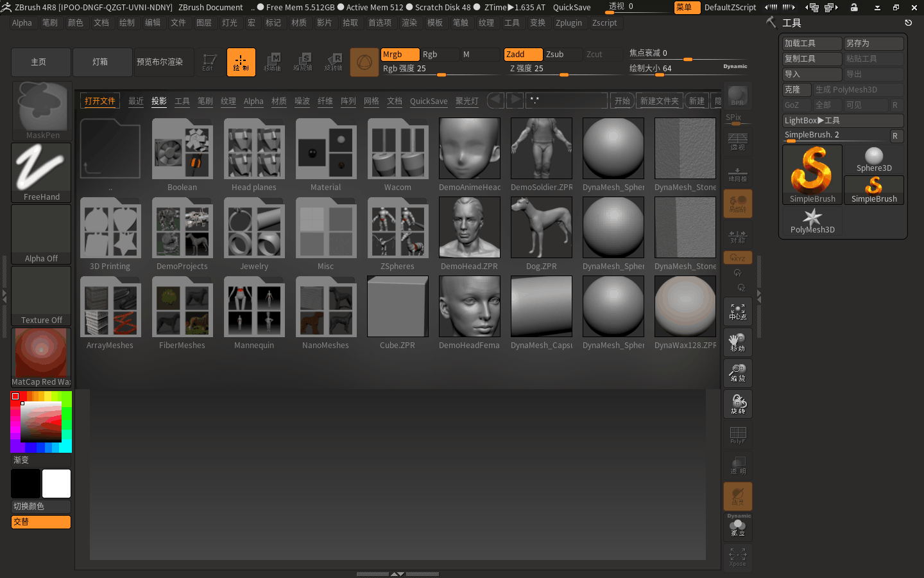Select the 旋转轴 (Rotate) transform icon

pos(334,62)
